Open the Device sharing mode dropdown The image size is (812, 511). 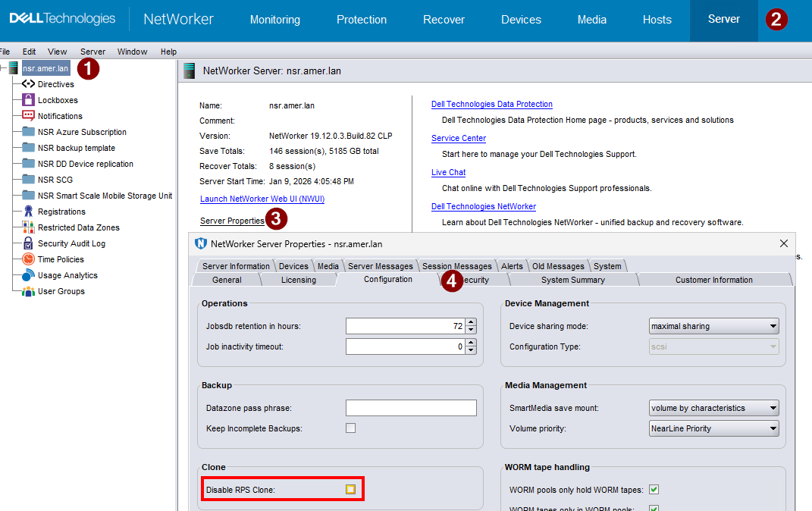tap(713, 326)
